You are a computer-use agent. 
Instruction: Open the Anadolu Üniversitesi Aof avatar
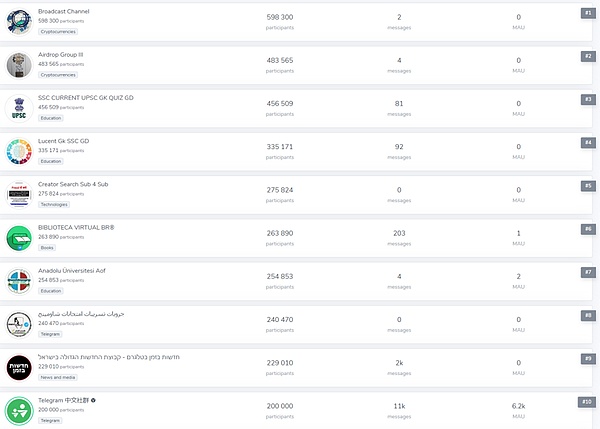click(x=20, y=281)
